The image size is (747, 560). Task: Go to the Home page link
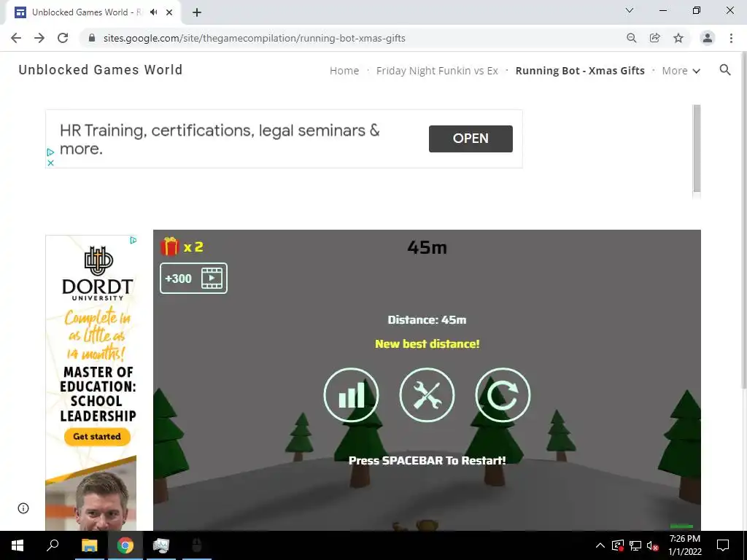(x=344, y=71)
